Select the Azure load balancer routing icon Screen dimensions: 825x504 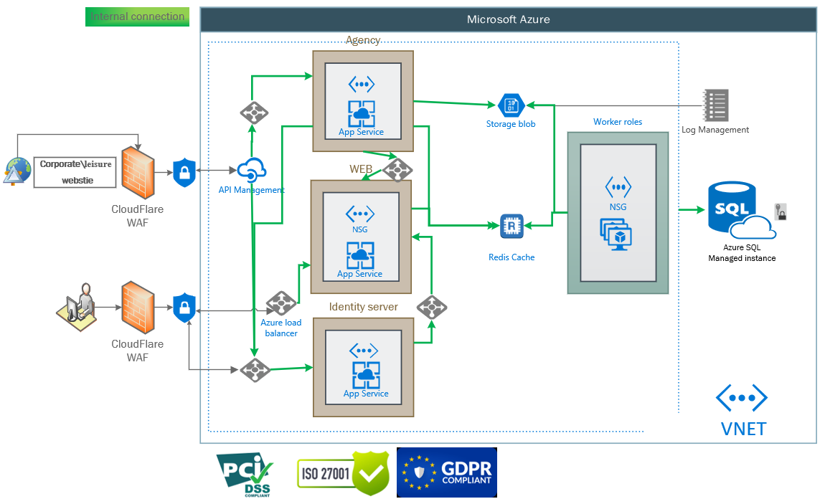click(x=281, y=303)
